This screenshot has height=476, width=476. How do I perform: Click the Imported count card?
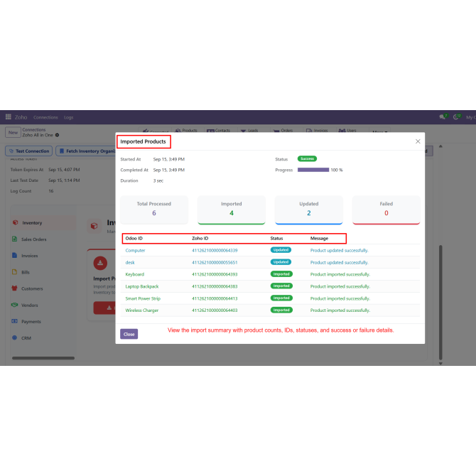point(232,210)
